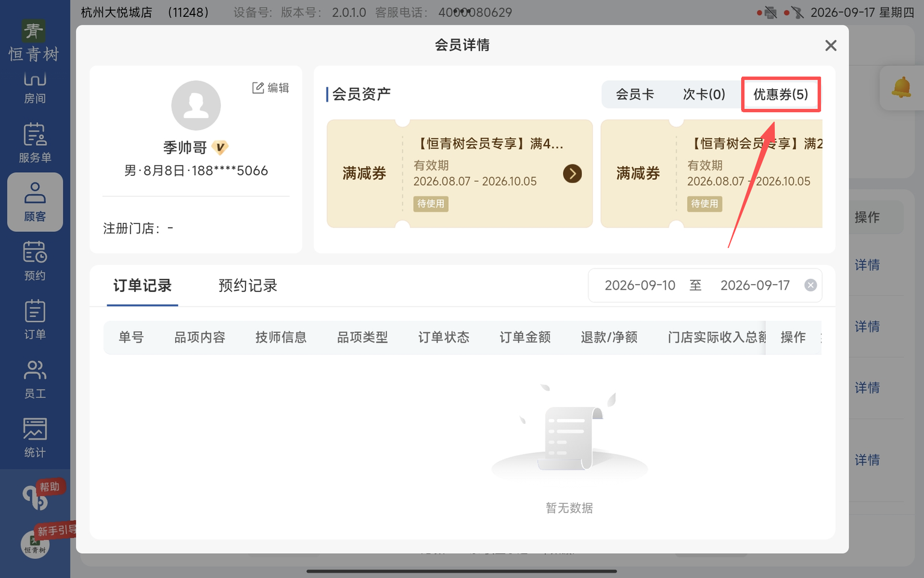Select the 优惠券(5) tab

pos(781,95)
